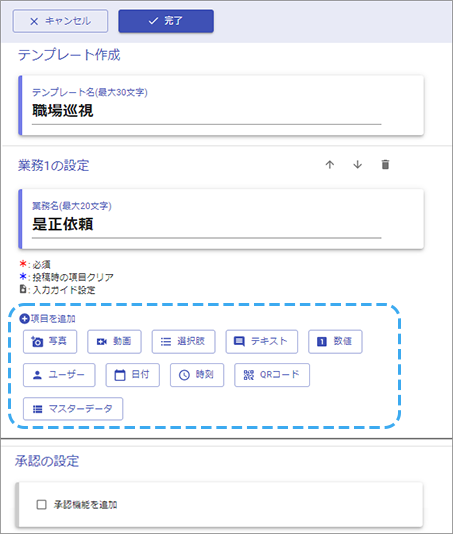Add a 日付 calendar item
Screen dimensions: 453x534
(132, 375)
